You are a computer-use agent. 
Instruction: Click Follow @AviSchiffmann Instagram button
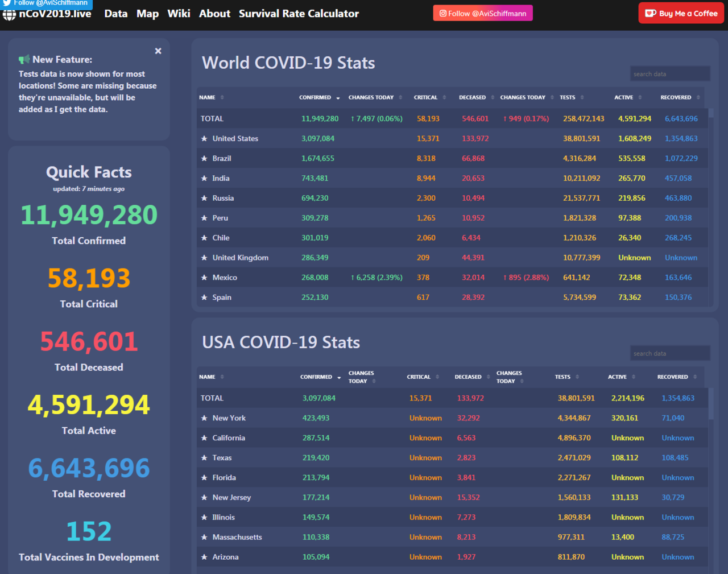click(x=483, y=13)
